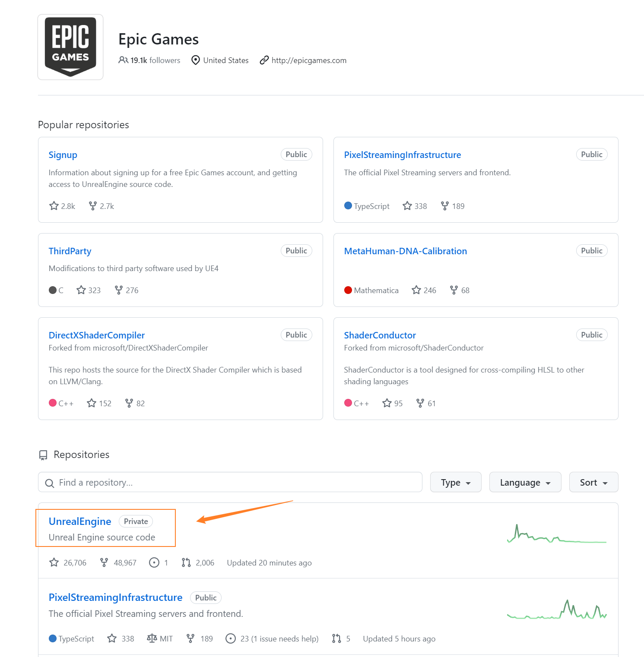Open the UnrealEngine repository
The image size is (644, 657).
pos(80,521)
